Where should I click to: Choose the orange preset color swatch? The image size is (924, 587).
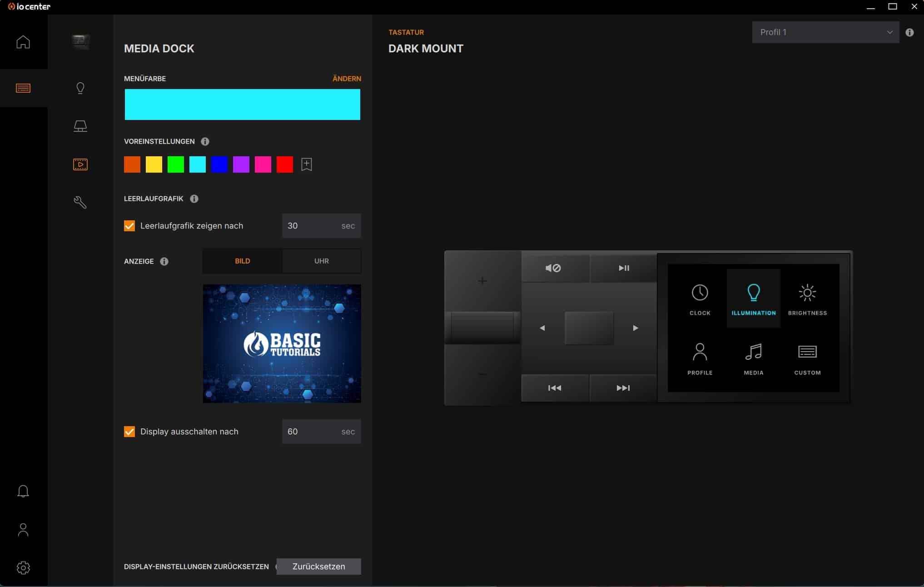click(132, 164)
